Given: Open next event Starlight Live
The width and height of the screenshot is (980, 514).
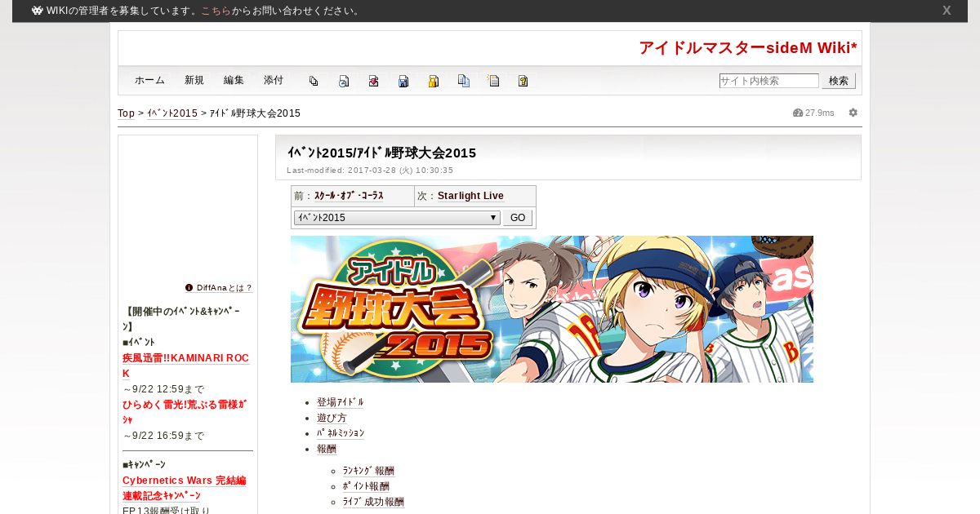Looking at the screenshot, I should point(470,196).
